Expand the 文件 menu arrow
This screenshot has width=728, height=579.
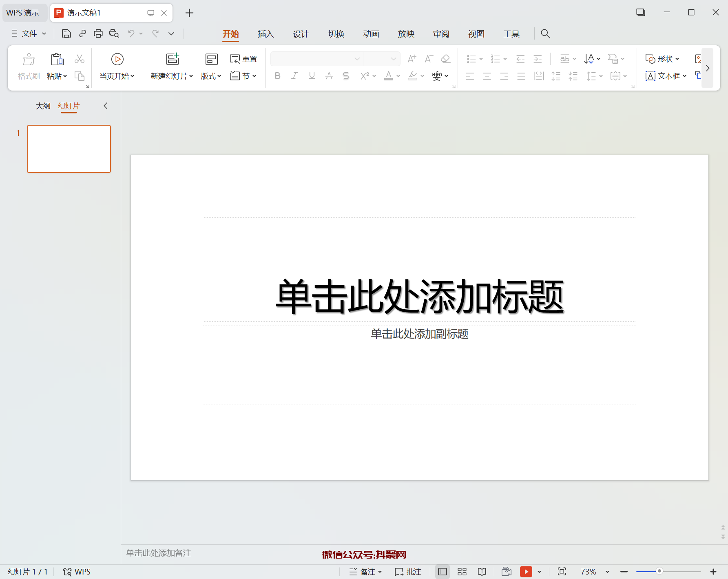[44, 33]
